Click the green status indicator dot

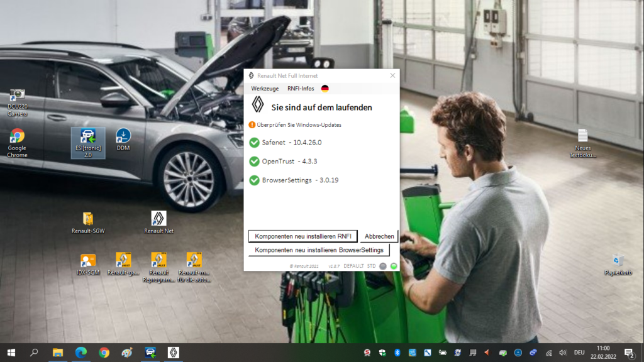coord(394,266)
